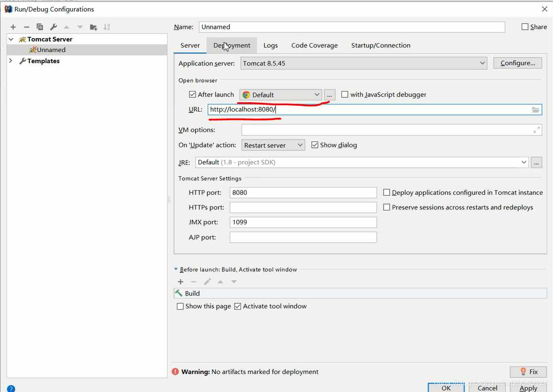Click Apply button

coord(529,388)
